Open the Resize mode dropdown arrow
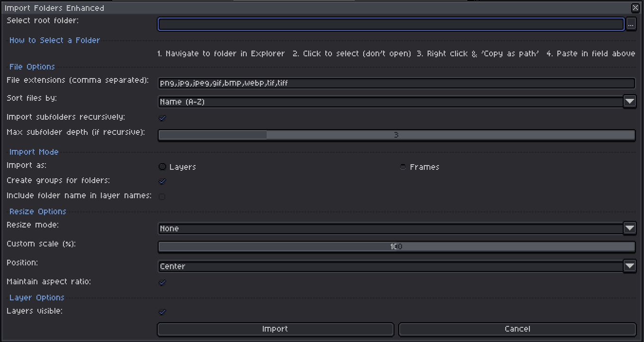The height and width of the screenshot is (342, 644). (x=629, y=228)
